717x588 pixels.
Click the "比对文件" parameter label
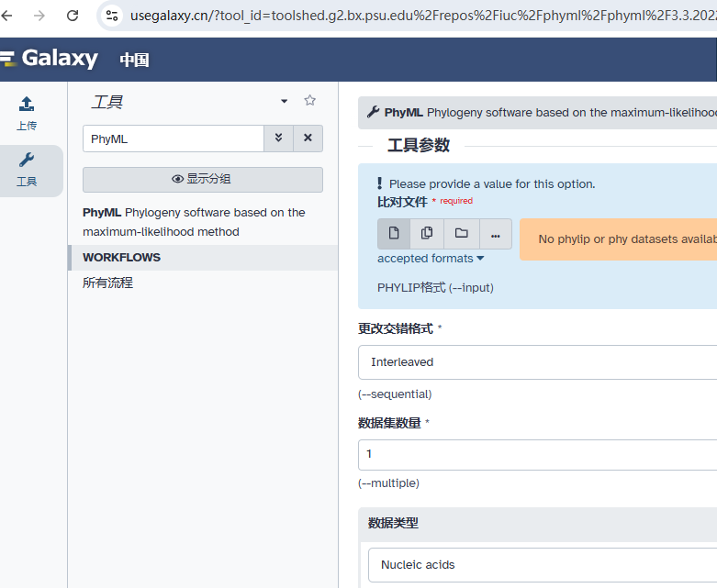click(x=402, y=202)
